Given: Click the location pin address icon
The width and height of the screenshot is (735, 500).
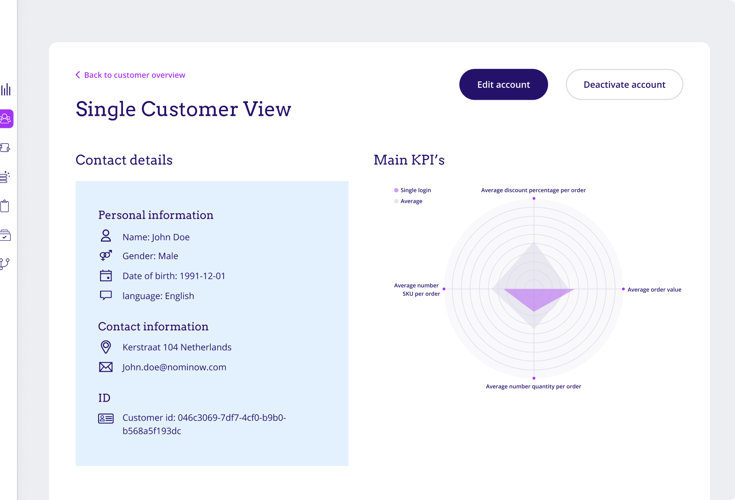Looking at the screenshot, I should pyautogui.click(x=106, y=347).
